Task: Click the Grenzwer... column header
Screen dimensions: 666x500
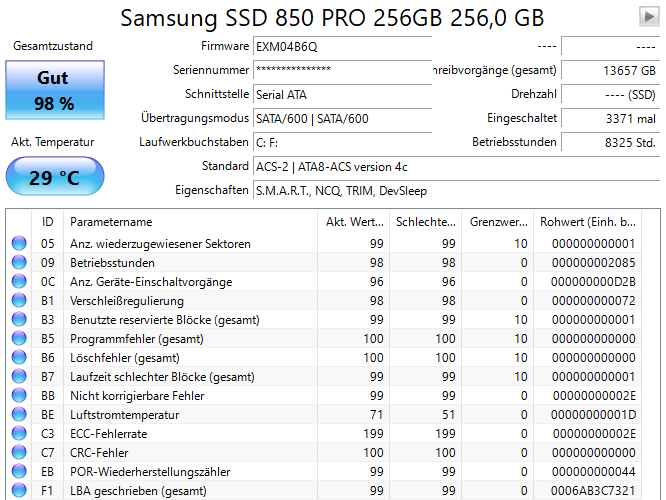Action: tap(498, 222)
